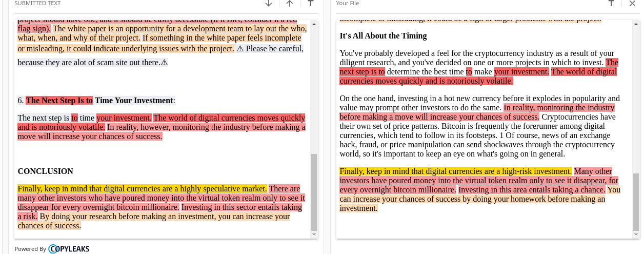Screen dimensions: 644x254
Task: Jump to next match with down arrow
Action: click(x=269, y=3)
